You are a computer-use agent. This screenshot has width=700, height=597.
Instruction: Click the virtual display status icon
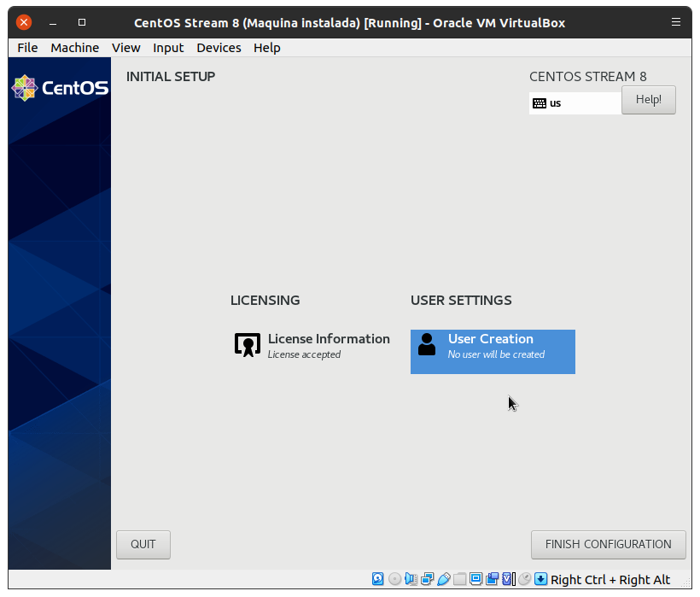click(476, 579)
